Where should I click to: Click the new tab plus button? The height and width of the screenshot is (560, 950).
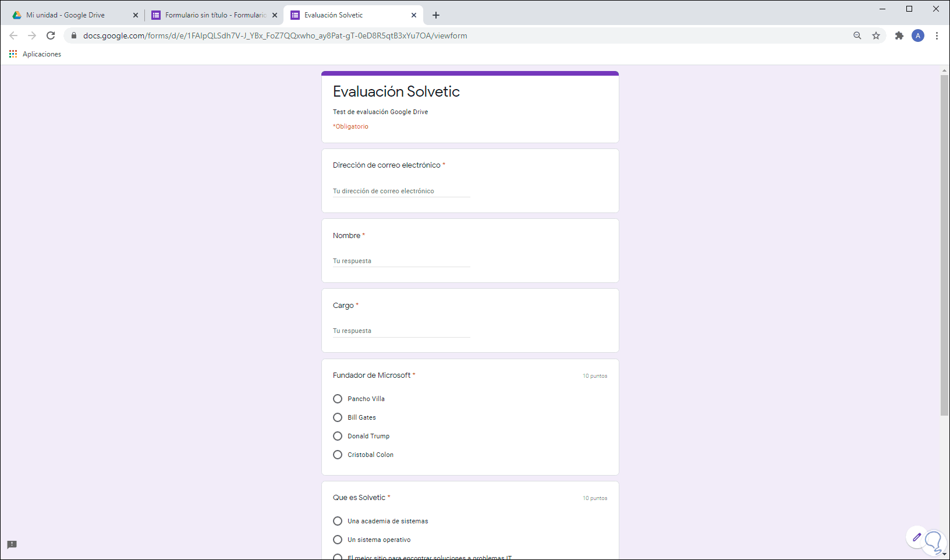tap(436, 15)
